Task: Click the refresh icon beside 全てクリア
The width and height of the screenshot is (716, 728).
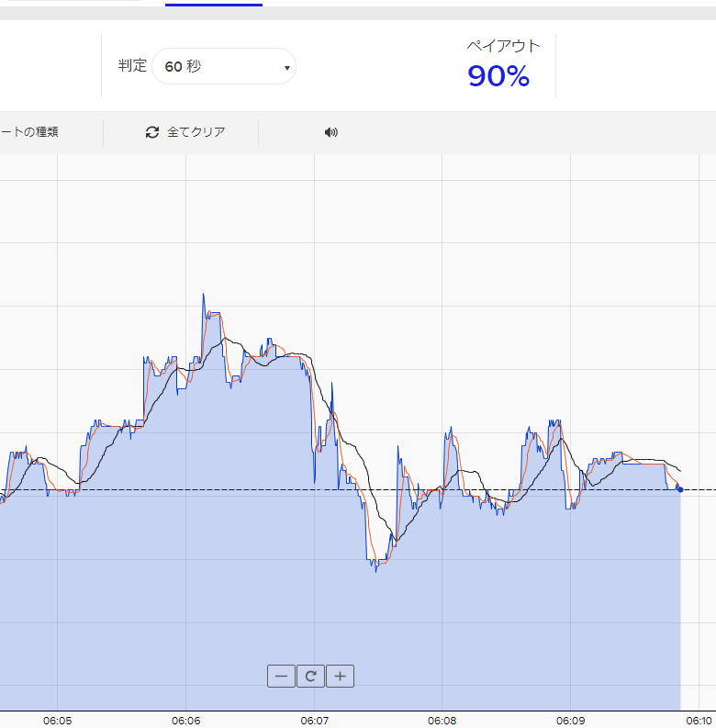Action: pyautogui.click(x=152, y=132)
